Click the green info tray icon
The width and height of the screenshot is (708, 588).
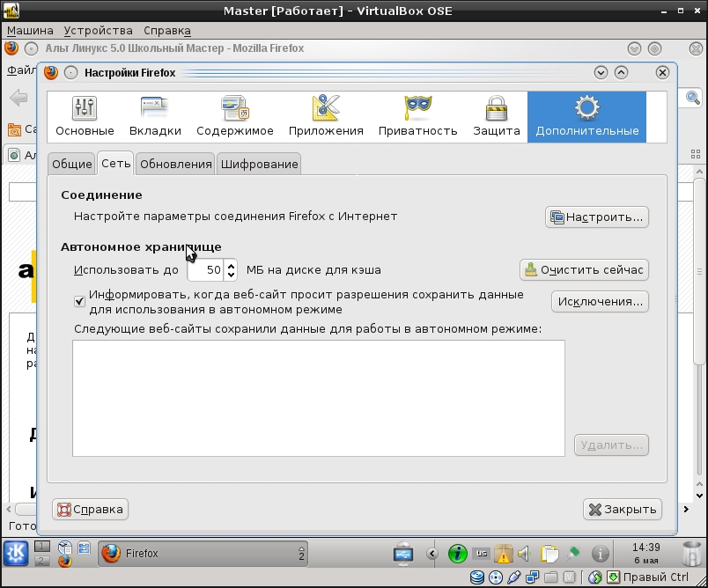click(x=457, y=554)
